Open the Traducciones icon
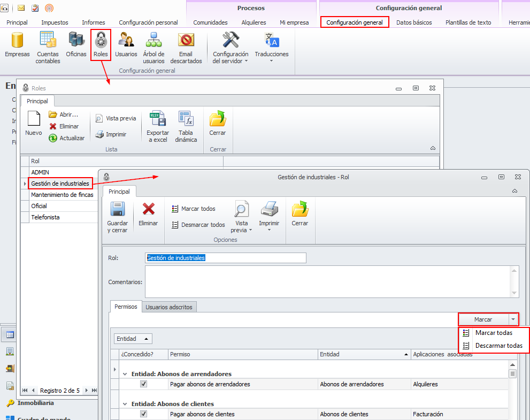The width and height of the screenshot is (530, 420). point(272,40)
